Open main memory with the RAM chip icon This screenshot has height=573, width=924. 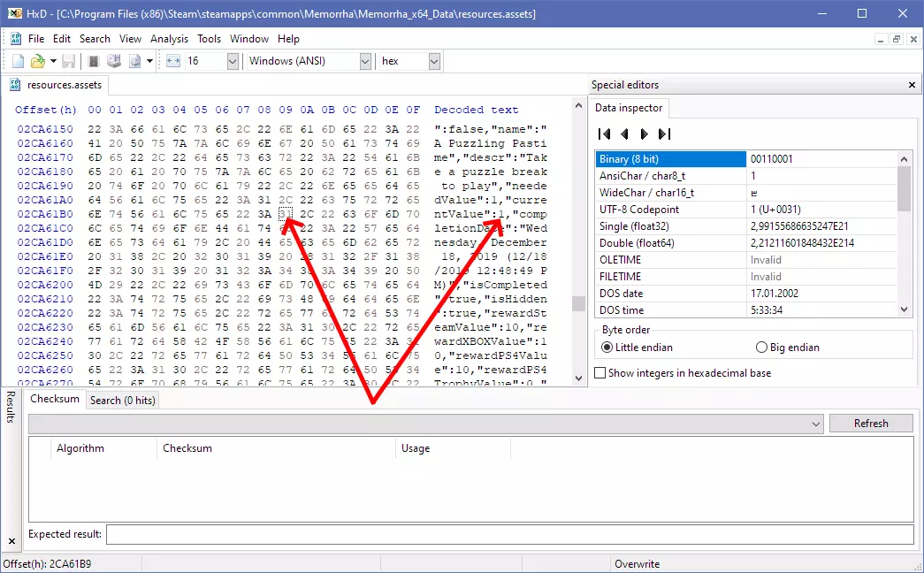click(x=93, y=61)
